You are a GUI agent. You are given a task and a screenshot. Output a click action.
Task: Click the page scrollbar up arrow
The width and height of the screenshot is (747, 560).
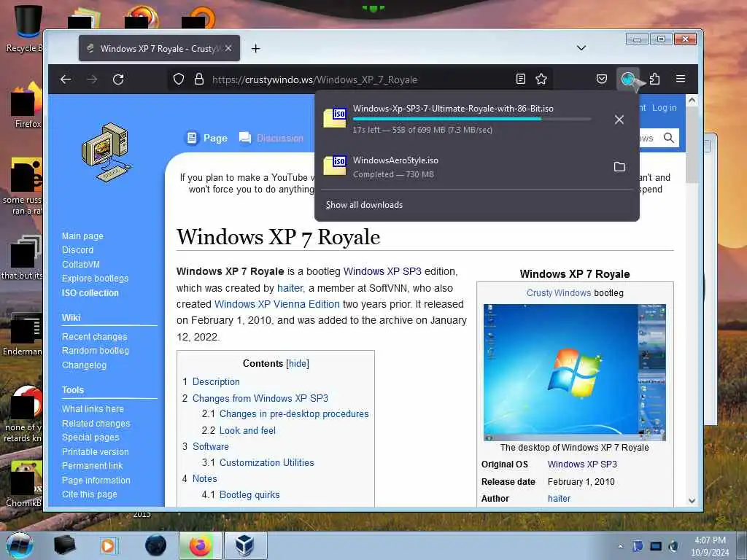(692, 101)
